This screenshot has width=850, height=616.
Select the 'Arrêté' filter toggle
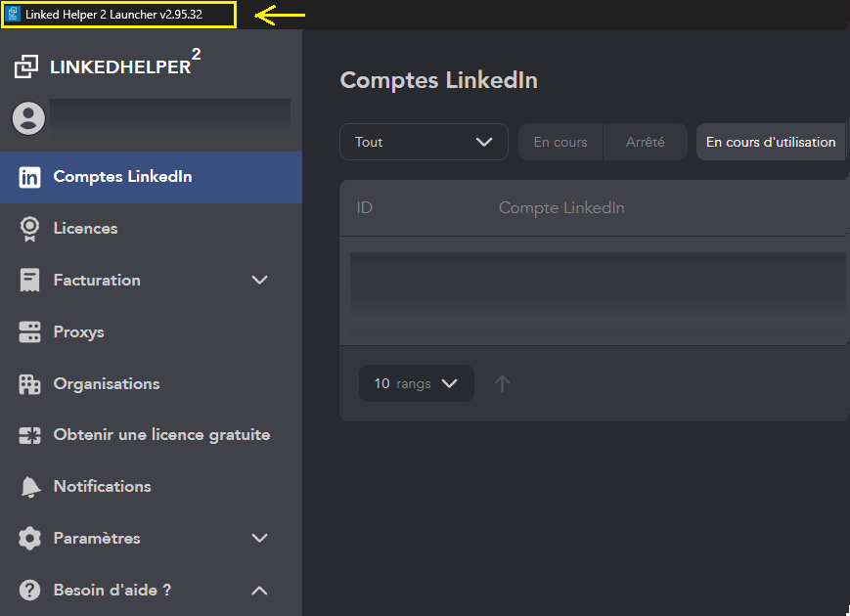(646, 142)
